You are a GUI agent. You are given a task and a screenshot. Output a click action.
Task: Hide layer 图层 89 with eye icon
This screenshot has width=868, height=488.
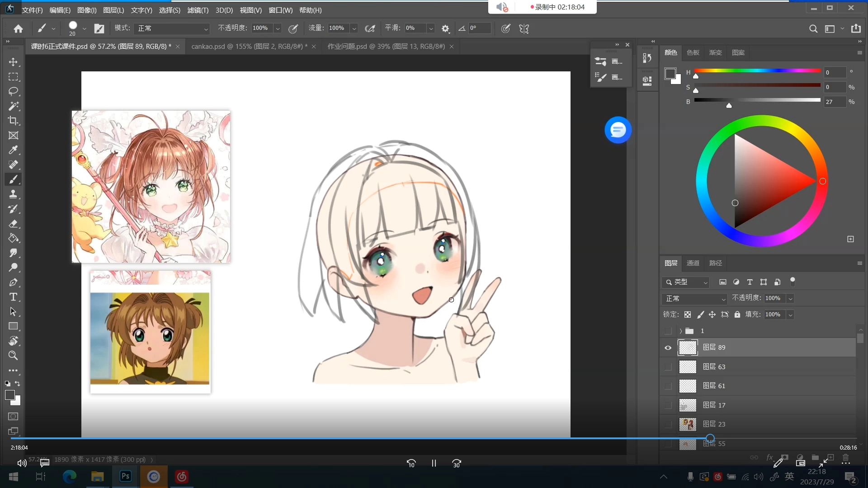point(668,347)
